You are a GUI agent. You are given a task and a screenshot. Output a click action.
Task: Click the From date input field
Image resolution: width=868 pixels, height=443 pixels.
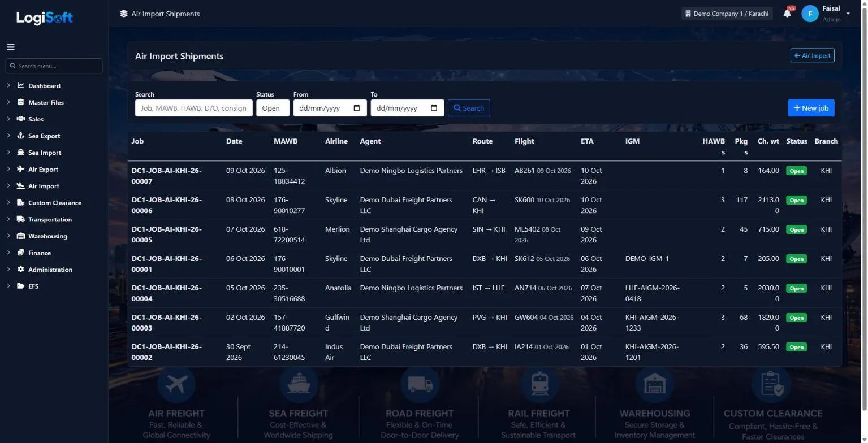pos(330,108)
